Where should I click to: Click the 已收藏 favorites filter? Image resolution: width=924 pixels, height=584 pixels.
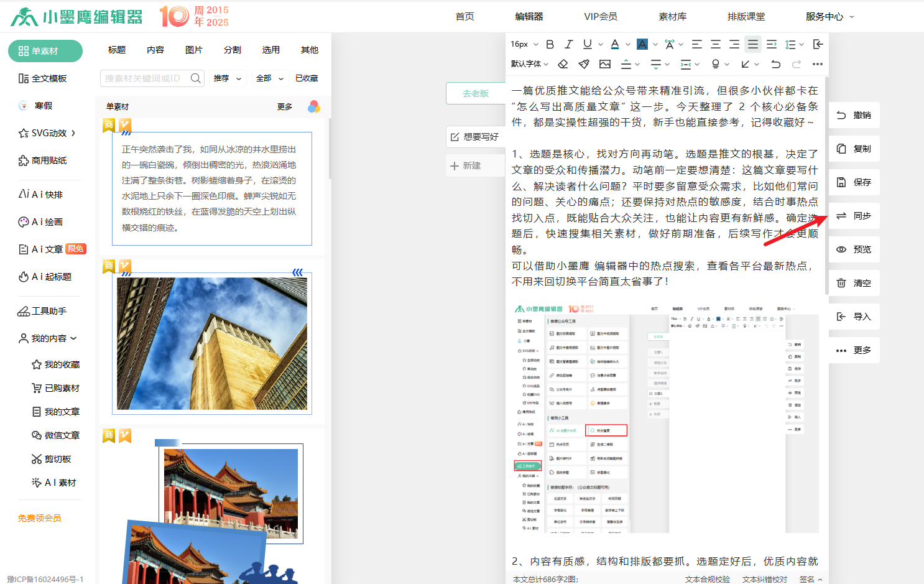pyautogui.click(x=307, y=78)
